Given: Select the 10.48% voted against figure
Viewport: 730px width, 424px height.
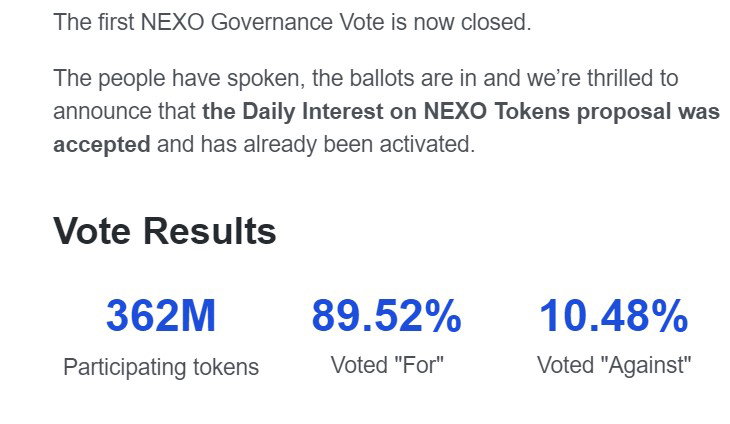Looking at the screenshot, I should (614, 316).
